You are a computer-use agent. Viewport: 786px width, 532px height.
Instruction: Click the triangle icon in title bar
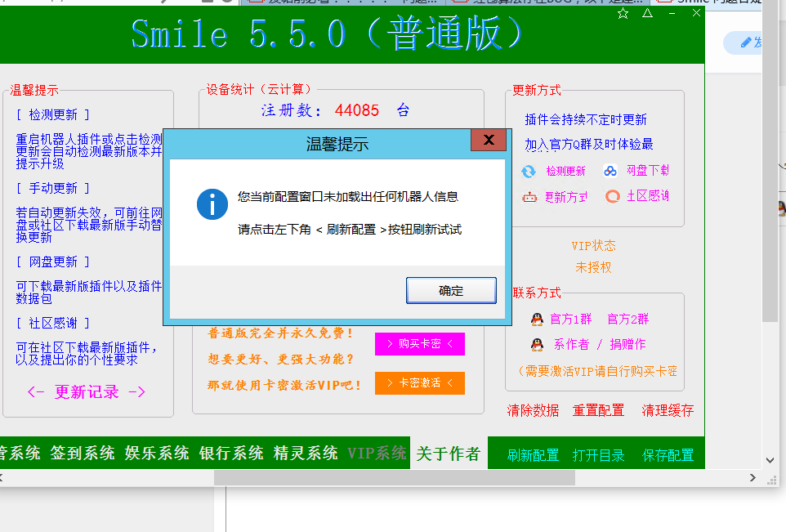coord(647,13)
